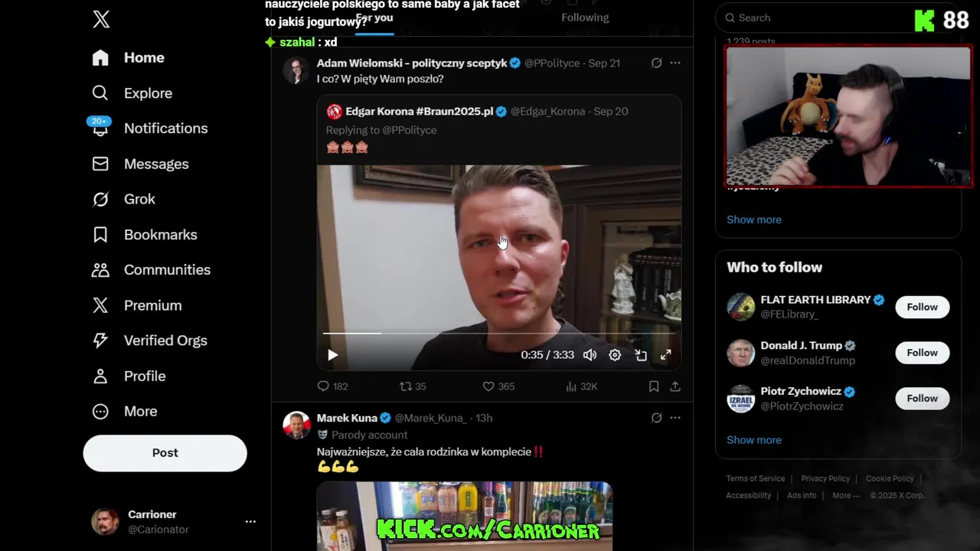Switch to the Following tab
This screenshot has width=980, height=551.
586,18
